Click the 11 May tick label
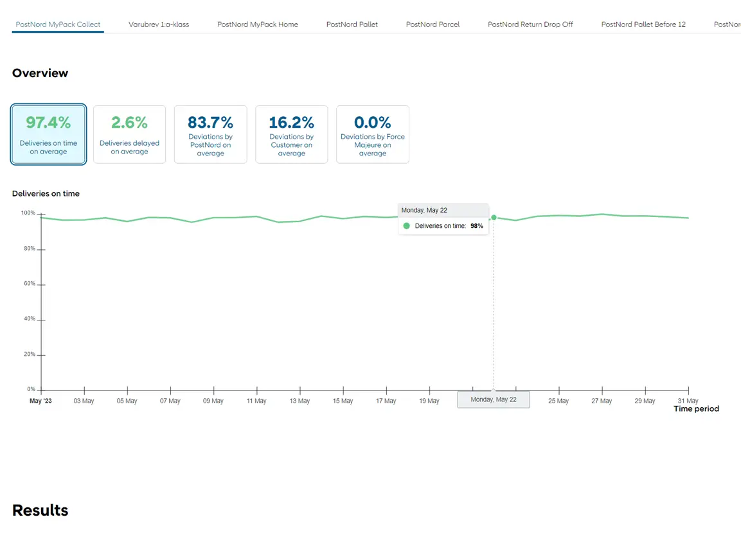 coord(256,401)
